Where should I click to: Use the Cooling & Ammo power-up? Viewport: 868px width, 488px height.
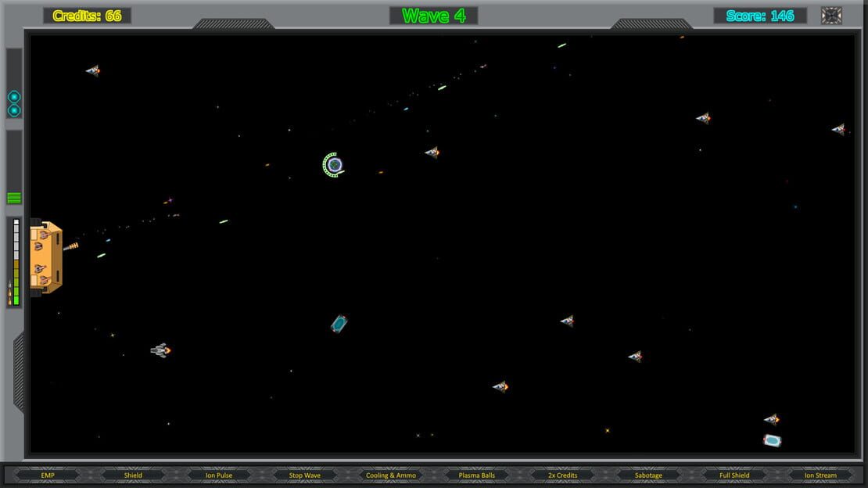[x=391, y=475]
